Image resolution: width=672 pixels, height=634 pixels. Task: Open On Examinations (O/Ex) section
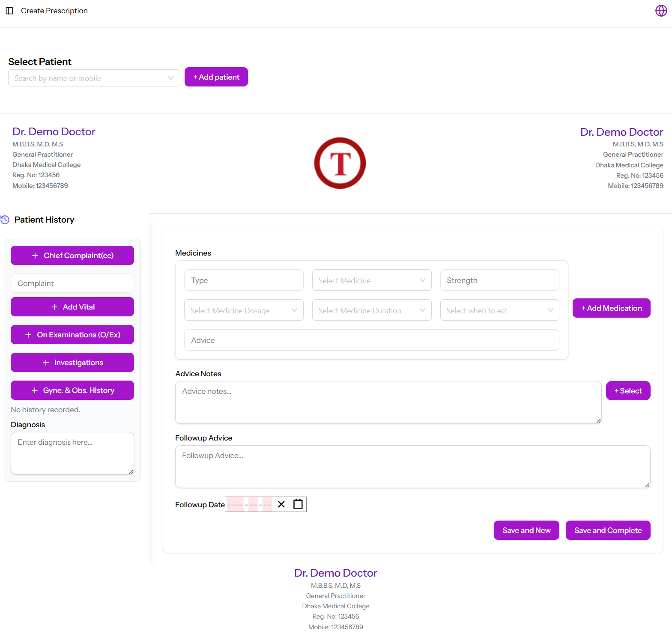pyautogui.click(x=72, y=335)
